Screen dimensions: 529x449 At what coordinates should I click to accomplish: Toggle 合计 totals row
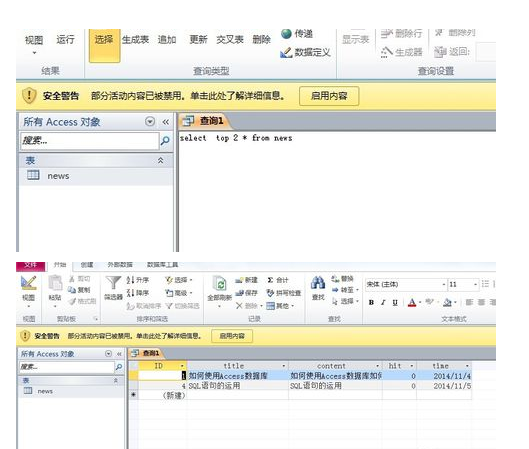[x=278, y=280]
